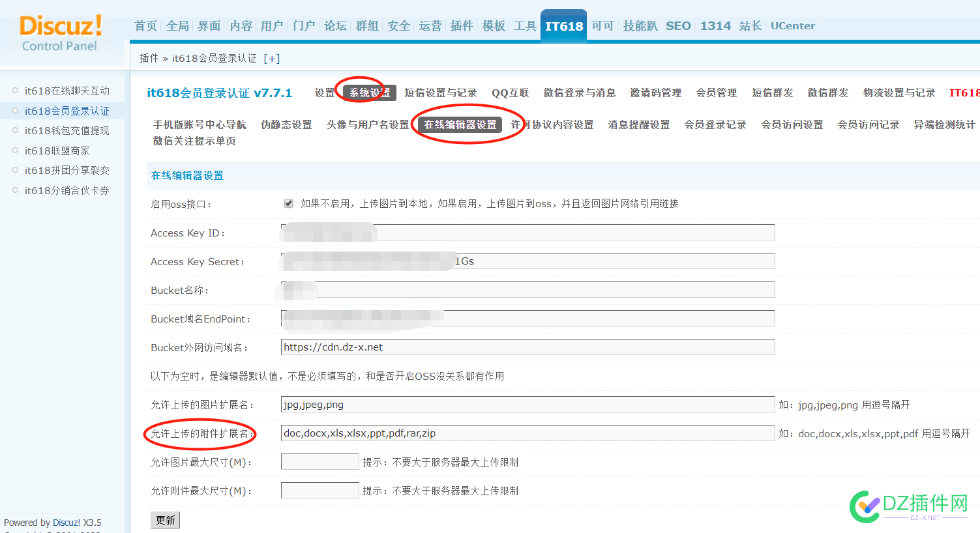Open the 门户 top menu
Viewport: 980px width, 533px height.
click(304, 26)
